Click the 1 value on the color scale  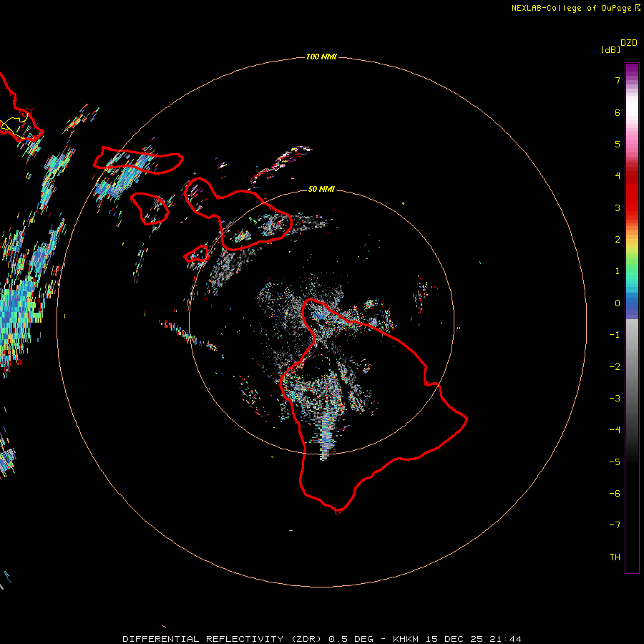point(618,271)
